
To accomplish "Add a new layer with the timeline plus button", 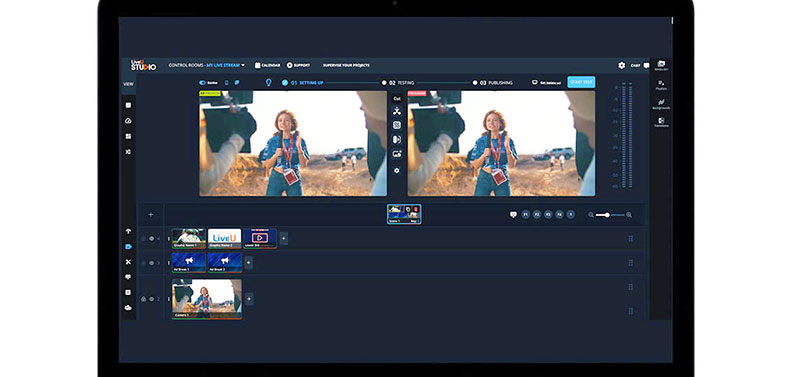I will tap(151, 215).
